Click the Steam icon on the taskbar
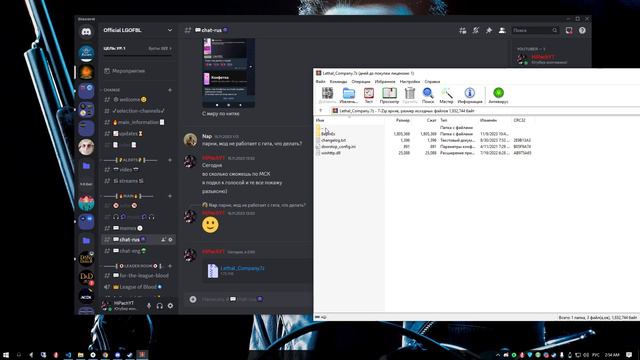The image size is (640, 360). tap(129, 355)
